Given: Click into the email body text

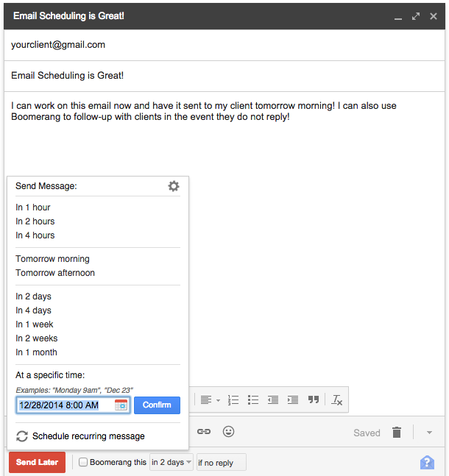Looking at the screenshot, I should coord(204,111).
